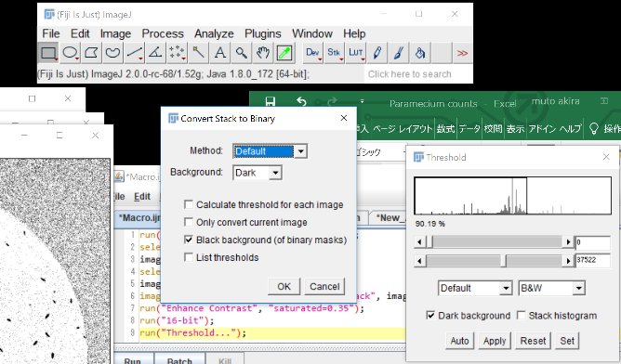Open the Stk stacks menu tool

[335, 53]
